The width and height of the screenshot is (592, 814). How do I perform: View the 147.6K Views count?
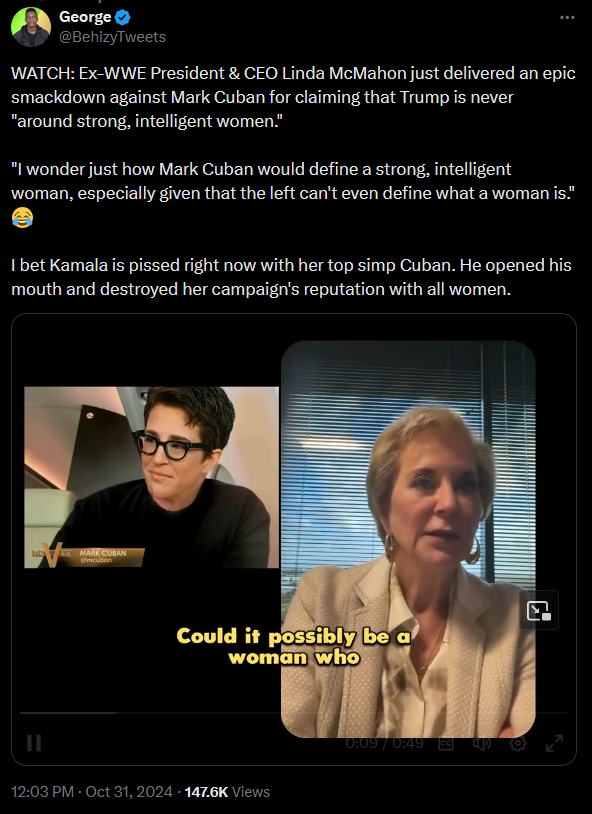(x=227, y=792)
